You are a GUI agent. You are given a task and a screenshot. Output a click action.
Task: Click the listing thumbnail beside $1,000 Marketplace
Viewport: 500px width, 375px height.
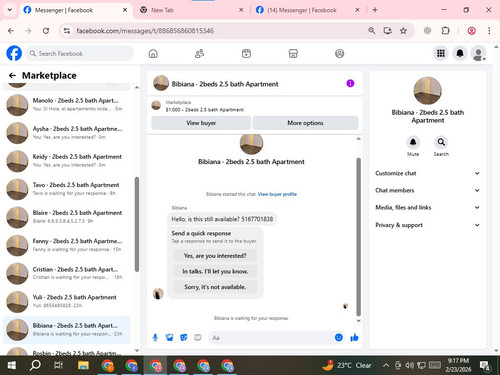156,105
